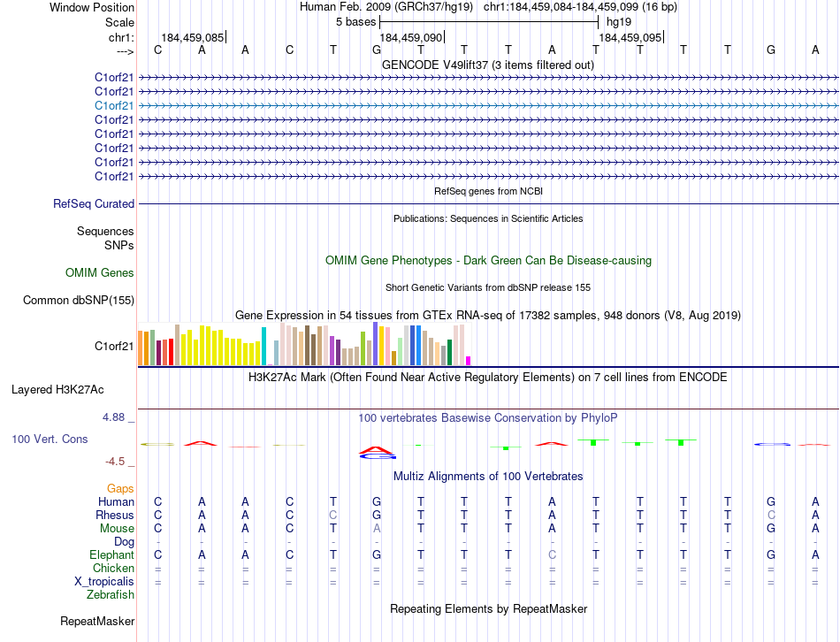This screenshot has height=642, width=840.
Task: Select the Chicken alignment row label
Action: (x=113, y=568)
